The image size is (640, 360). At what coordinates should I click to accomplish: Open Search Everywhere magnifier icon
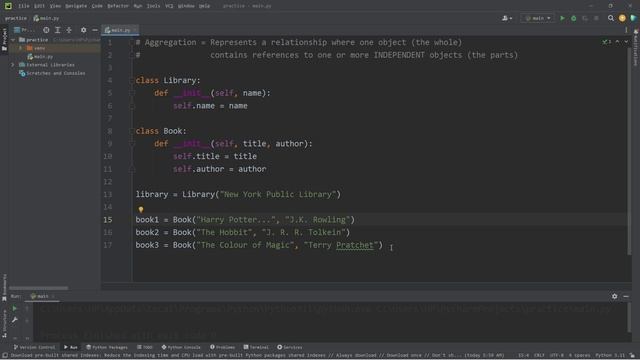coord(611,18)
